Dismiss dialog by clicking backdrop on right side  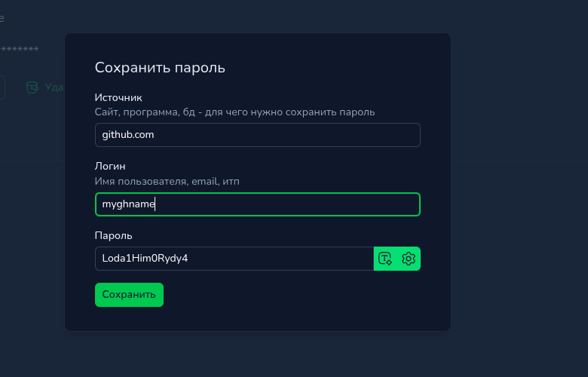pyautogui.click(x=520, y=188)
